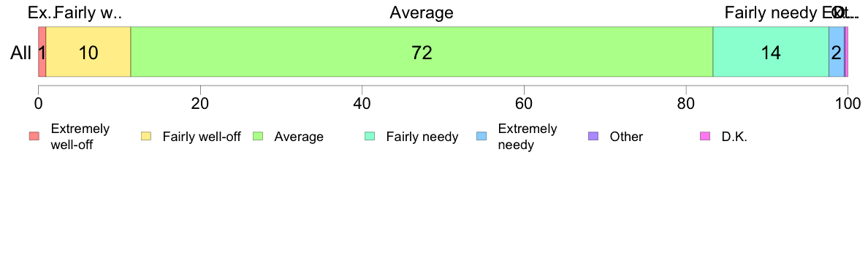
Task: Click the axis tick label 80
Action: click(x=686, y=103)
